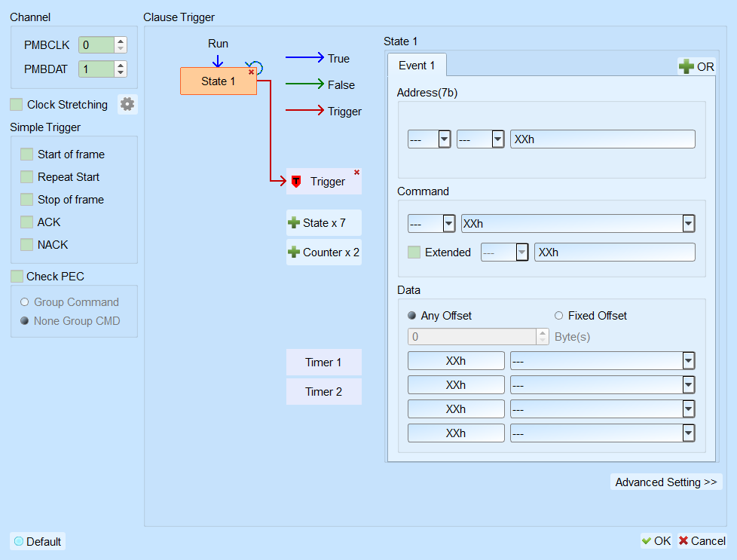Image resolution: width=737 pixels, height=560 pixels.
Task: Open Advanced Setting >>
Action: pyautogui.click(x=666, y=482)
